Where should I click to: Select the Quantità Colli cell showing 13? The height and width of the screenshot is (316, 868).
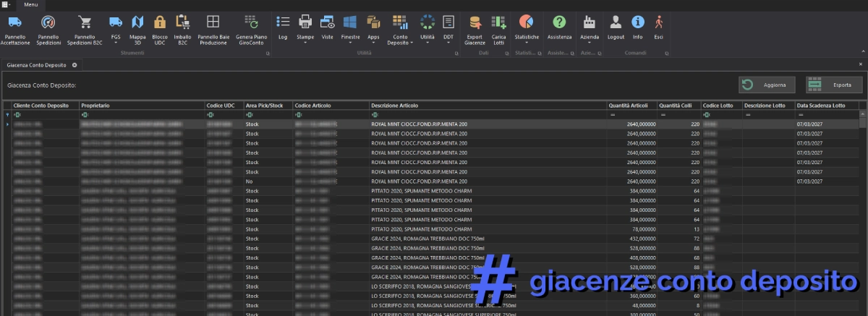[x=678, y=229]
